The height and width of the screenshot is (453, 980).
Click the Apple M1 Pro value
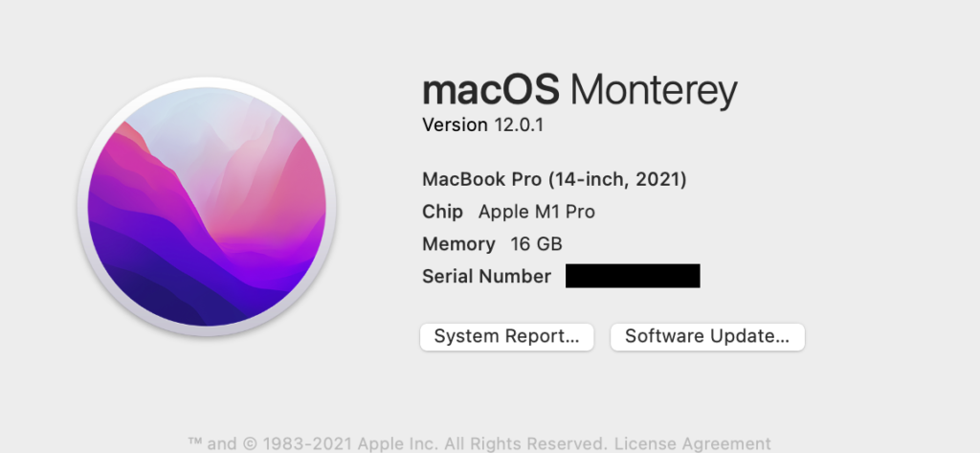(537, 212)
